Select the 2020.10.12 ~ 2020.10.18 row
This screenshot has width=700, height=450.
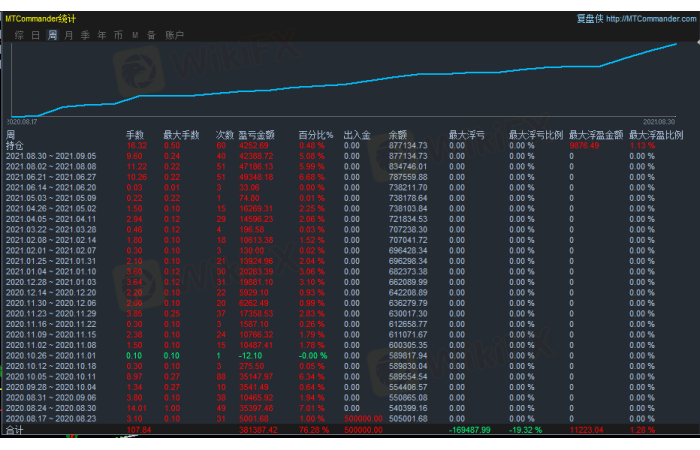346,366
